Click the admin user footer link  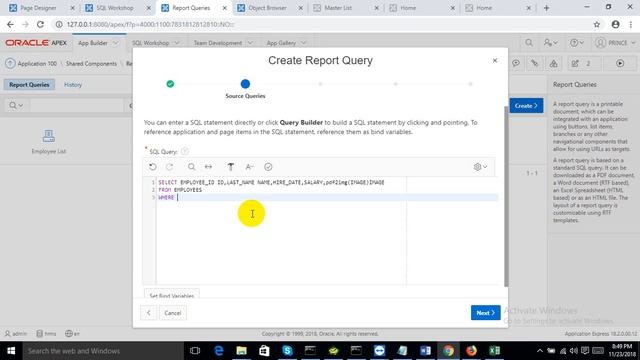click(x=16, y=333)
